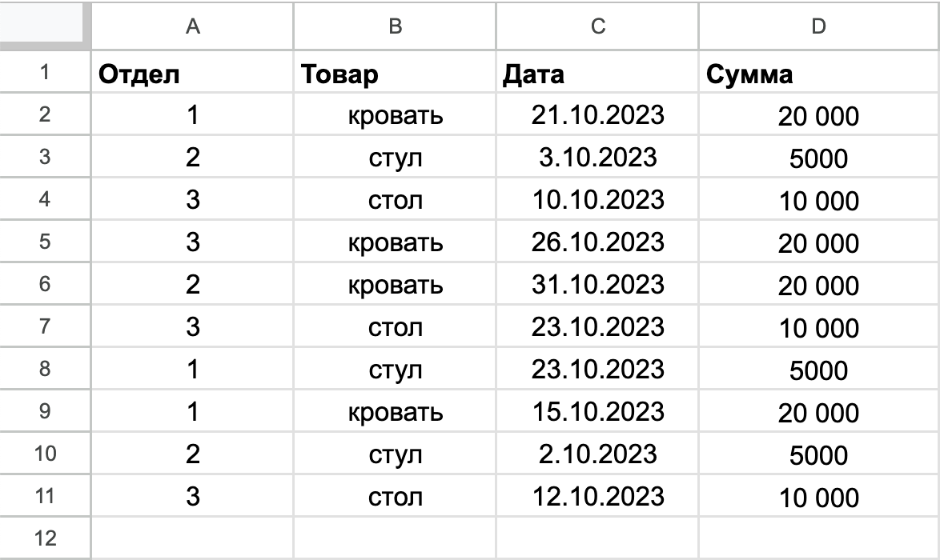The width and height of the screenshot is (940, 560).
Task: Select row 12 header
Action: [x=46, y=538]
